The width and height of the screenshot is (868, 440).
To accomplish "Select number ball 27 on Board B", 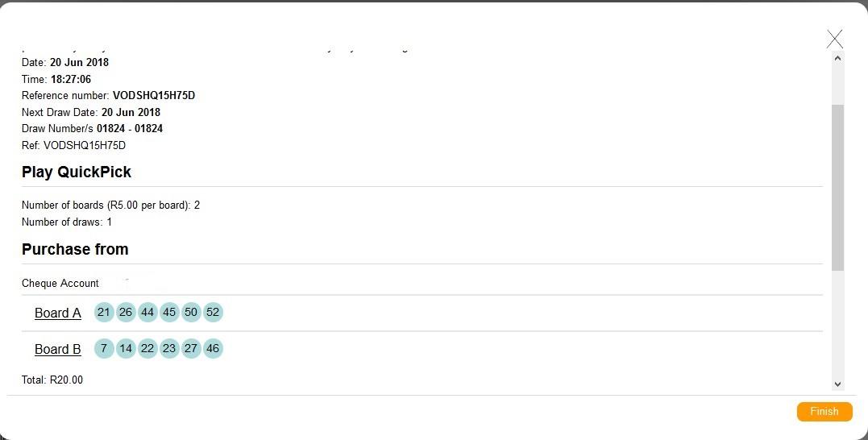I will pyautogui.click(x=191, y=349).
